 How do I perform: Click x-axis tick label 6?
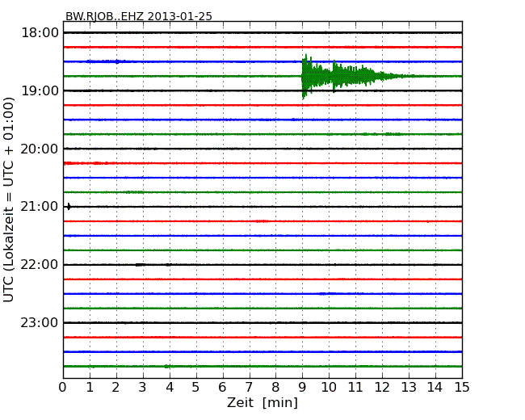(x=223, y=387)
